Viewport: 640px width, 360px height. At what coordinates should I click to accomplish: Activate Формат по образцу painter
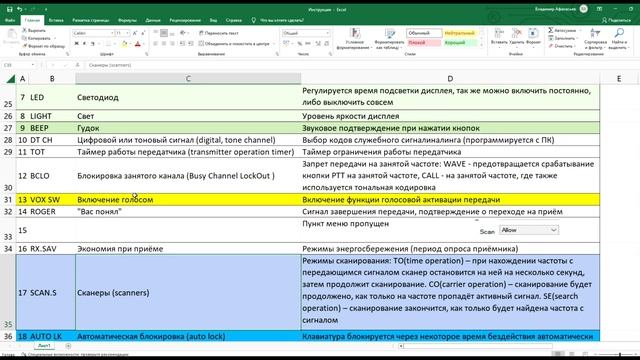44,46
